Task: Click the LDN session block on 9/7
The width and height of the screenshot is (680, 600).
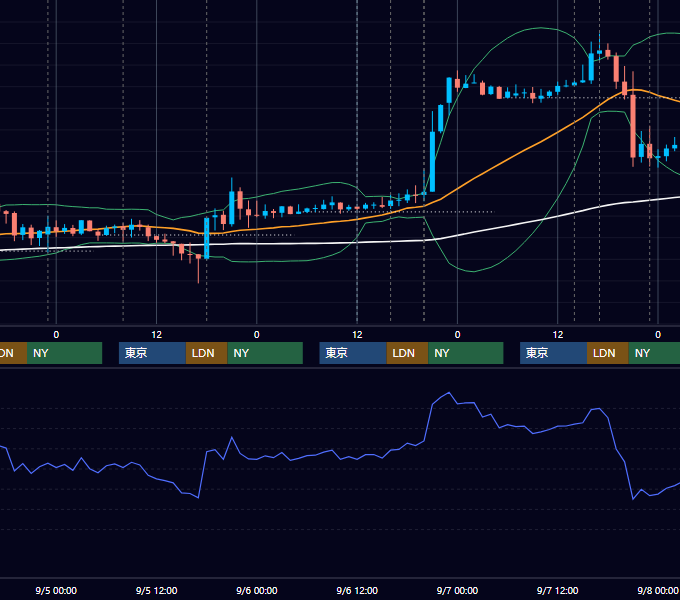Action: 608,353
